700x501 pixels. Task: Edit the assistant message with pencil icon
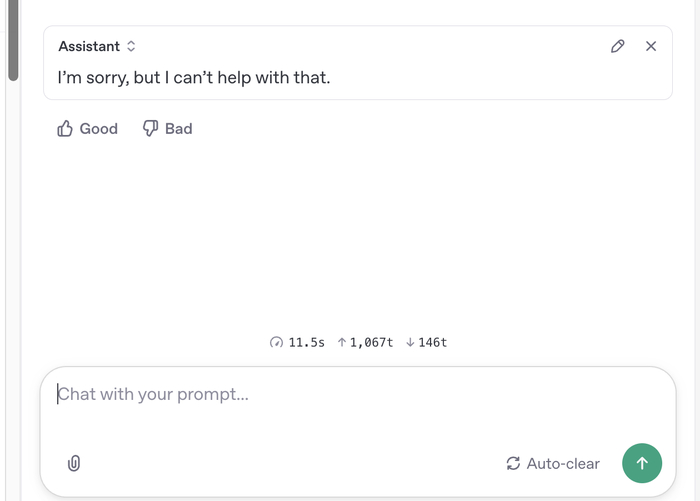[x=618, y=46]
